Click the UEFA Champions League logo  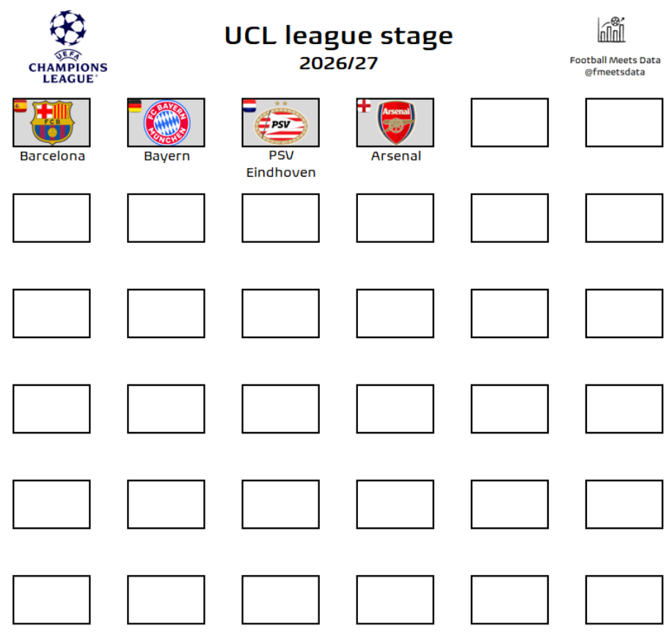click(67, 45)
